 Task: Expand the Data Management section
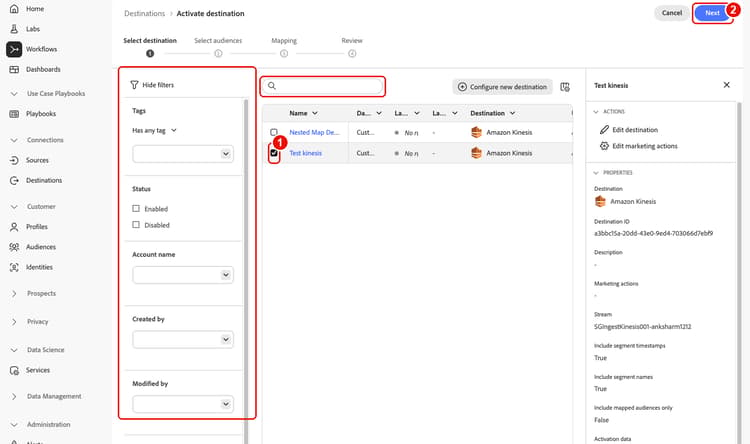pos(14,396)
